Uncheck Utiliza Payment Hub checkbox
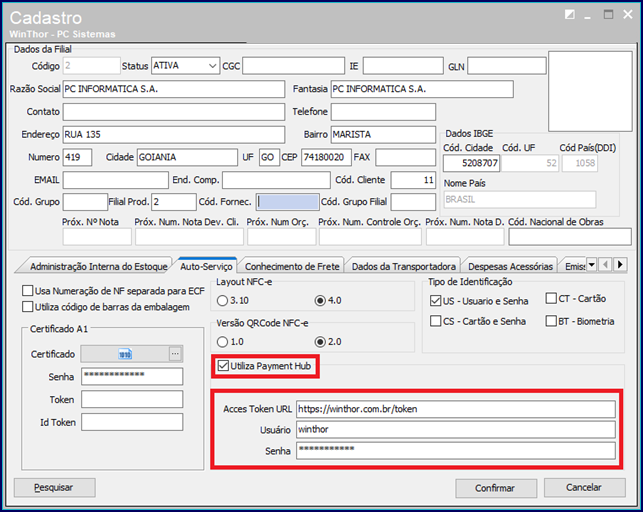This screenshot has height=512, width=643. [223, 366]
